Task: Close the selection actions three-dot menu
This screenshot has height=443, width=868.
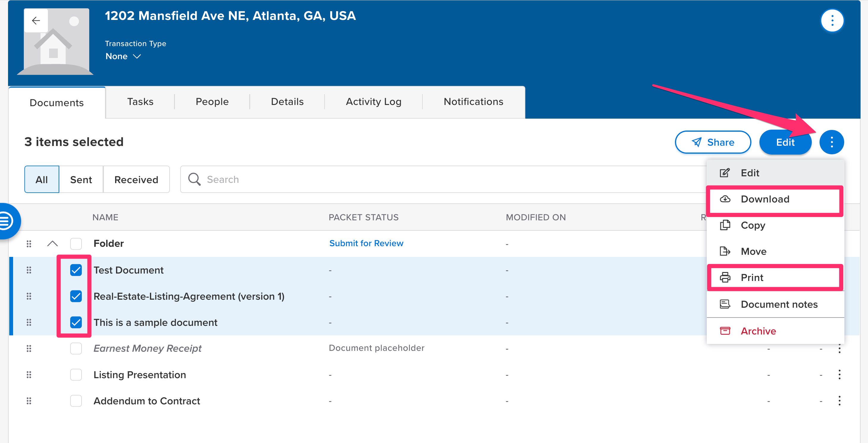Action: (x=831, y=142)
